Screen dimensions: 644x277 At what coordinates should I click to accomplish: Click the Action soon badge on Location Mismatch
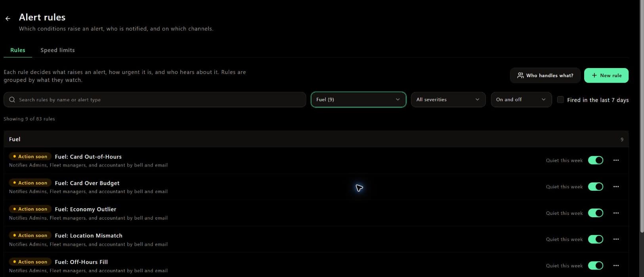coord(30,235)
